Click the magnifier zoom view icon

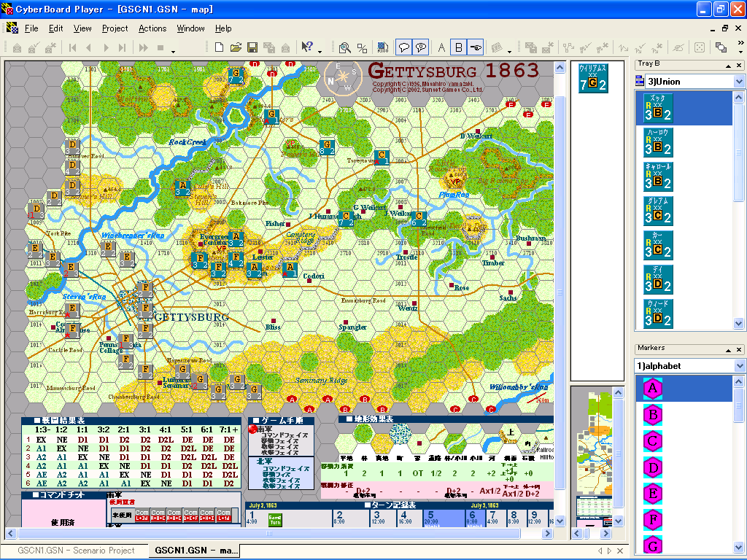[345, 47]
